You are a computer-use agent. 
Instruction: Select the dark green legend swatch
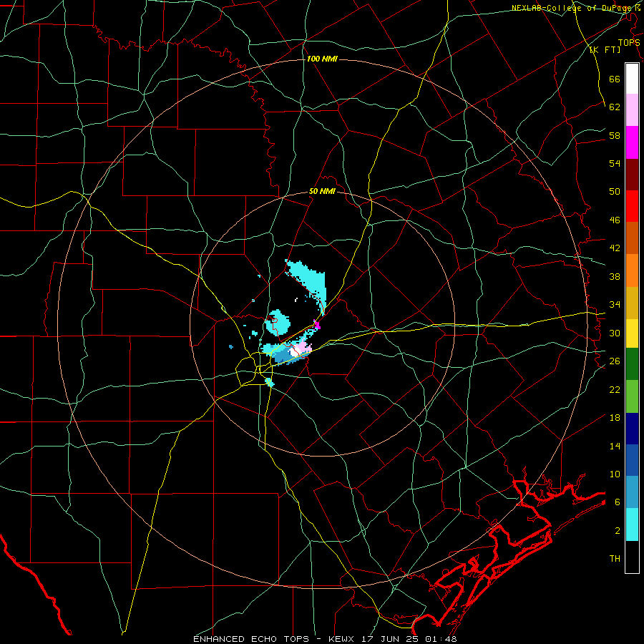[632, 364]
